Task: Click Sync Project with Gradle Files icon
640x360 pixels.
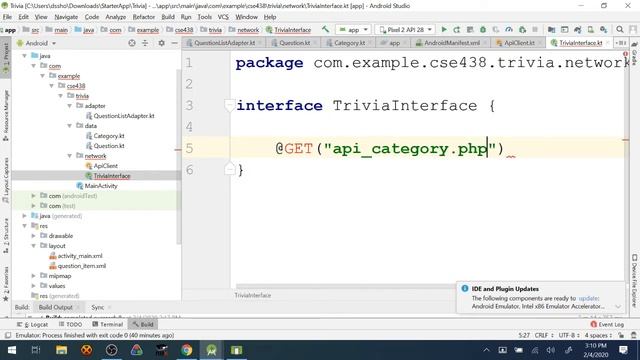Action: pyautogui.click(x=578, y=29)
